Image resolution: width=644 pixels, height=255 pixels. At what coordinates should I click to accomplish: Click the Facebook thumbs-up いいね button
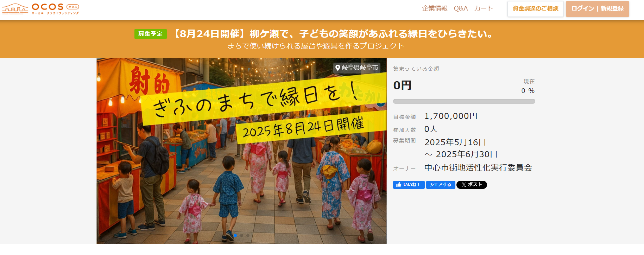[409, 185]
